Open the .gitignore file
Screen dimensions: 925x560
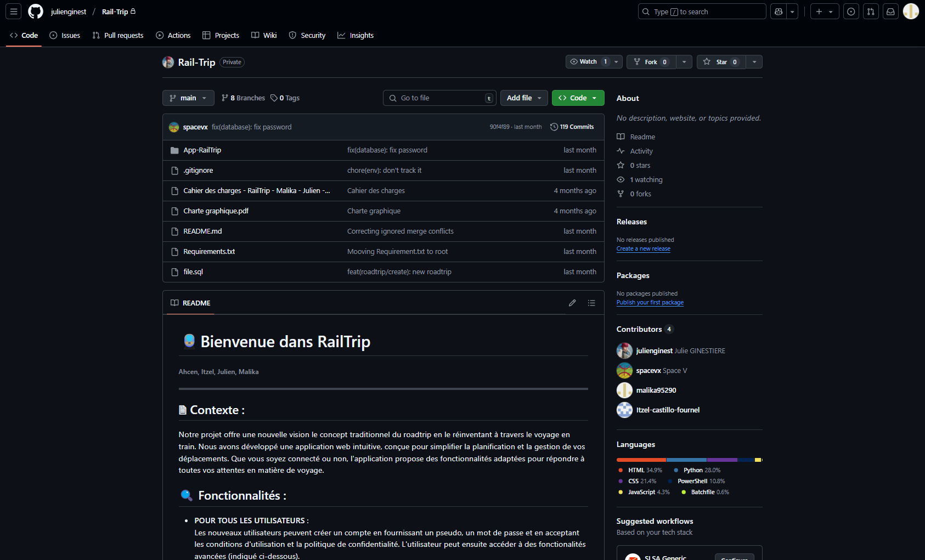pyautogui.click(x=198, y=170)
